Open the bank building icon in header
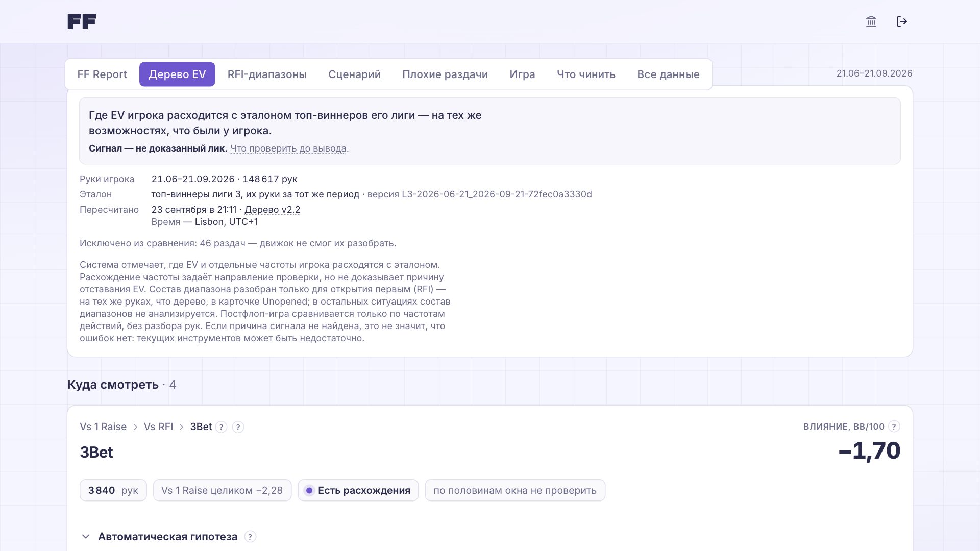The image size is (980, 551). (871, 21)
